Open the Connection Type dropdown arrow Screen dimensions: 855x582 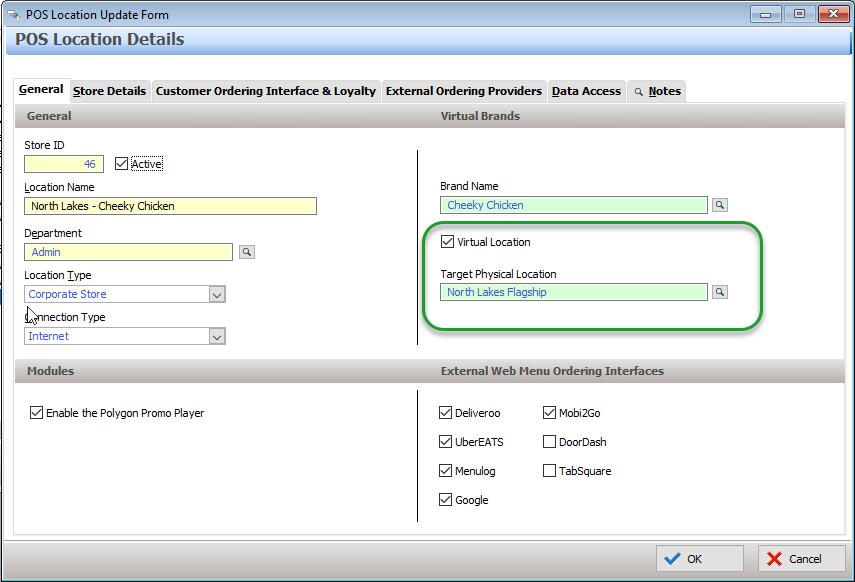point(216,337)
